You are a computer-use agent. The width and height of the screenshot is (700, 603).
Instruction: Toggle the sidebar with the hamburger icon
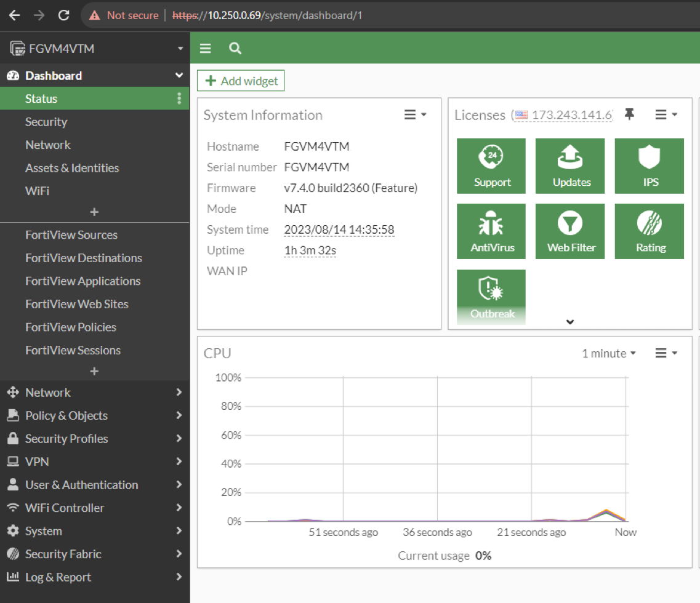tap(205, 47)
